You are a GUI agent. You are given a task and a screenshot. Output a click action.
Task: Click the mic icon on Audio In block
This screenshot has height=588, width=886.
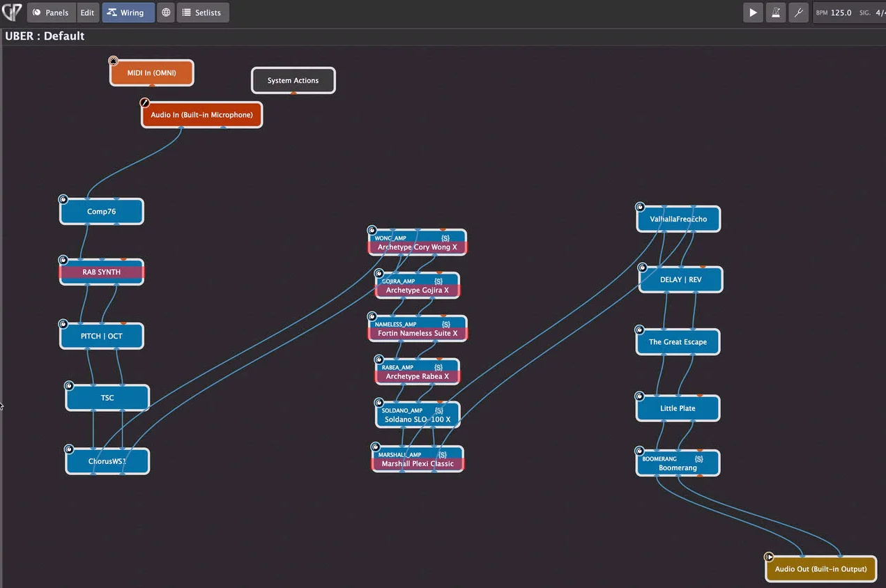point(145,103)
